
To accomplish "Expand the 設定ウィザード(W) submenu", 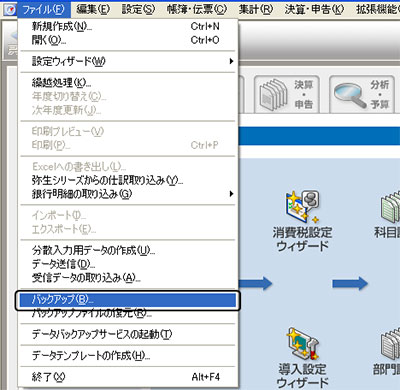I will [127, 61].
